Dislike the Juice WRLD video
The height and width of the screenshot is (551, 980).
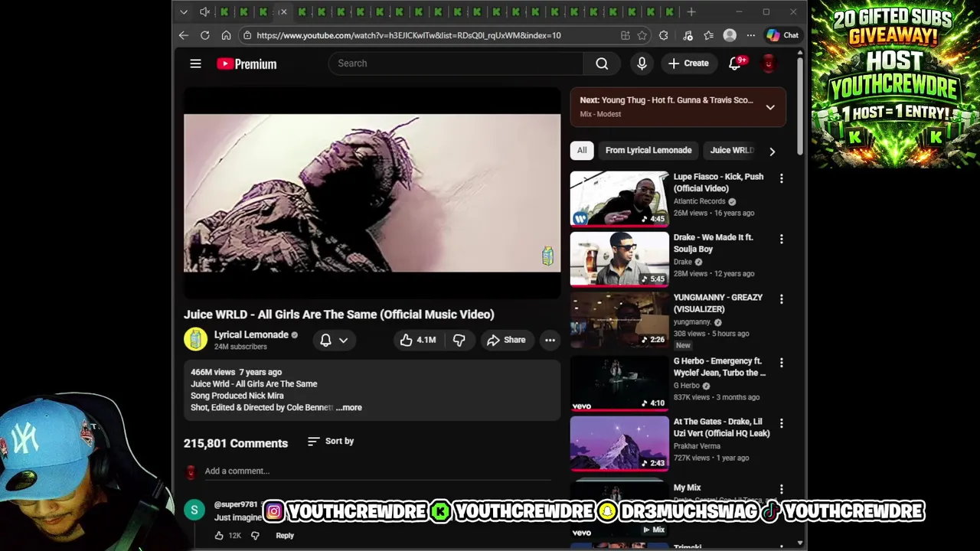coord(459,340)
